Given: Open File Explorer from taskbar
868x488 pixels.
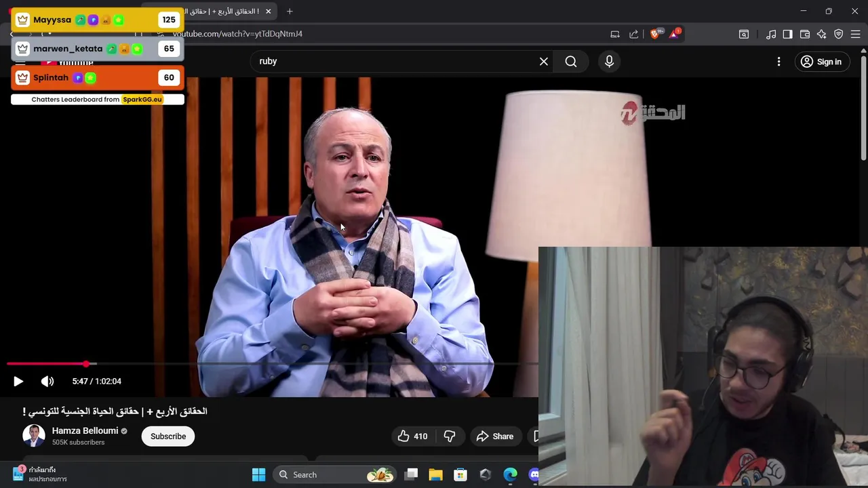Looking at the screenshot, I should tap(435, 475).
